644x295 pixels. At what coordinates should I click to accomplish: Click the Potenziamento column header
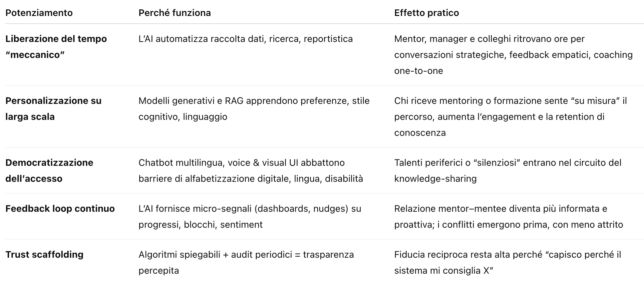point(39,13)
